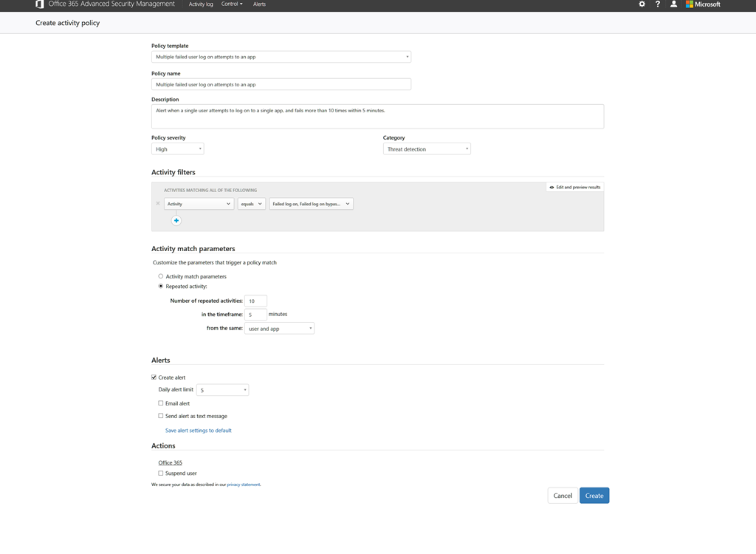Enable the Email alert checkbox

pyautogui.click(x=161, y=403)
